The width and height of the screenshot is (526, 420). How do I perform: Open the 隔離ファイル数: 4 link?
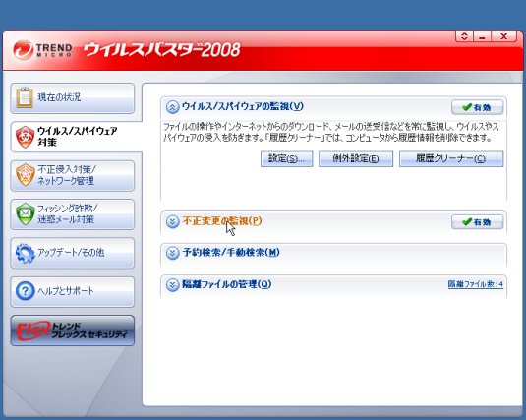pyautogui.click(x=475, y=284)
